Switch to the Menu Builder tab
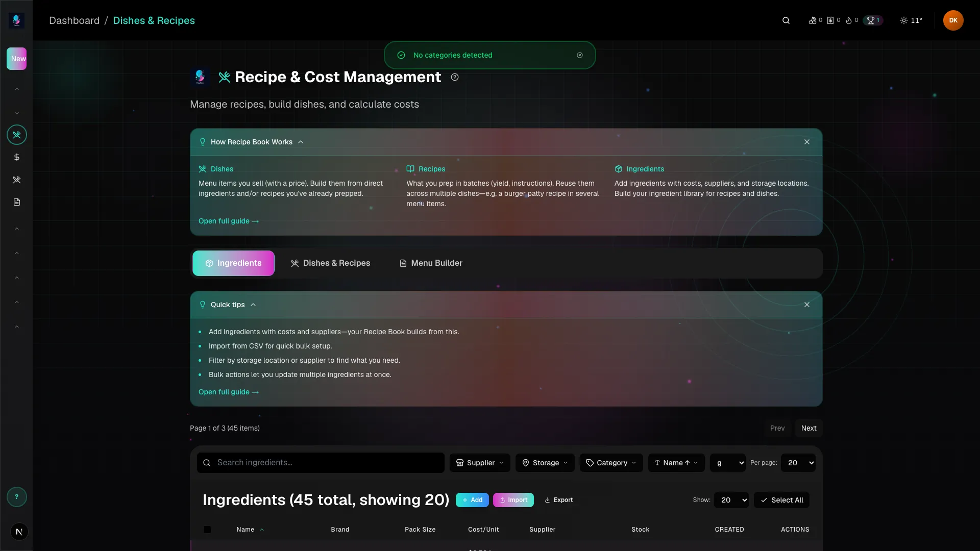This screenshot has width=980, height=551. tap(431, 263)
